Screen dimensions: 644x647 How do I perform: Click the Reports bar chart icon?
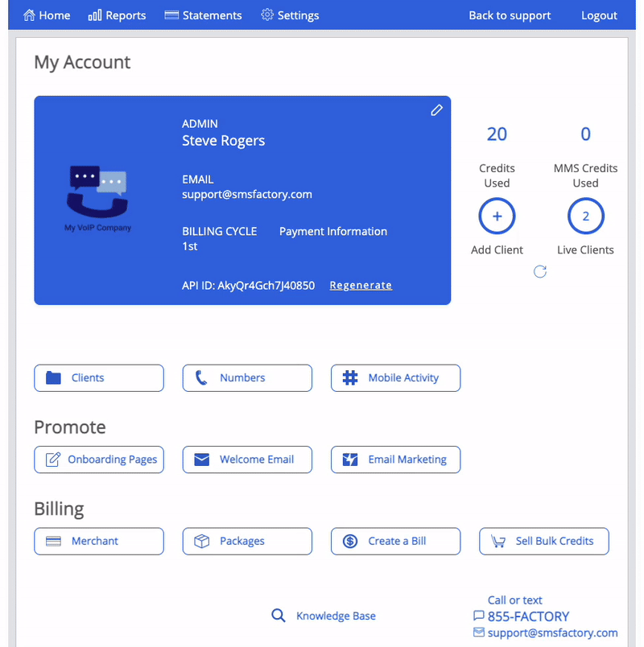tap(95, 15)
